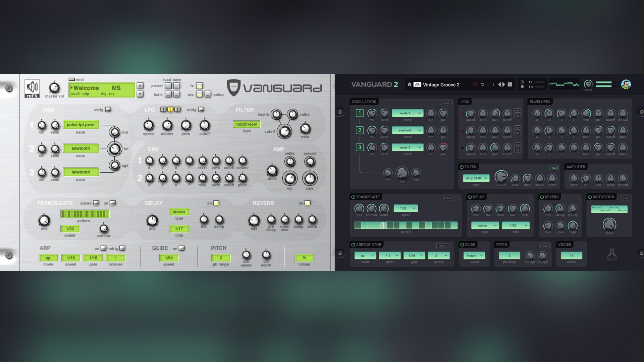
Task: Click 1/1T delay time selector in classic Vanguard
Action: [x=179, y=229]
